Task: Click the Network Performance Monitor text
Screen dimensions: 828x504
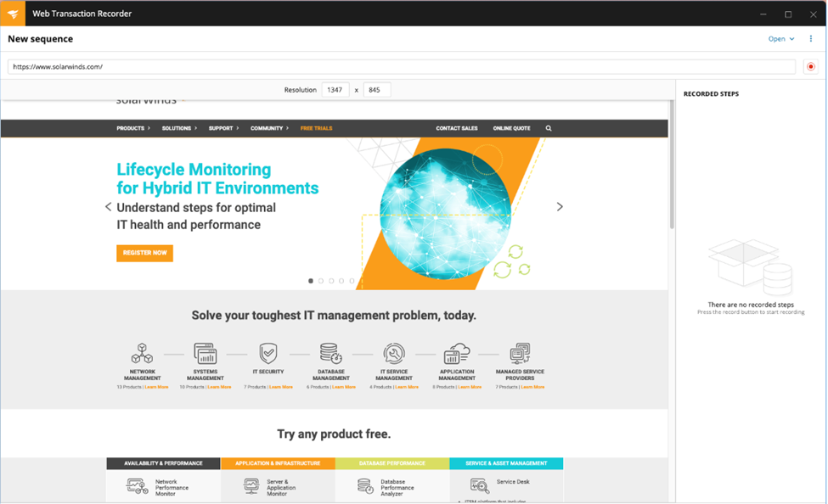Action: [172, 488]
